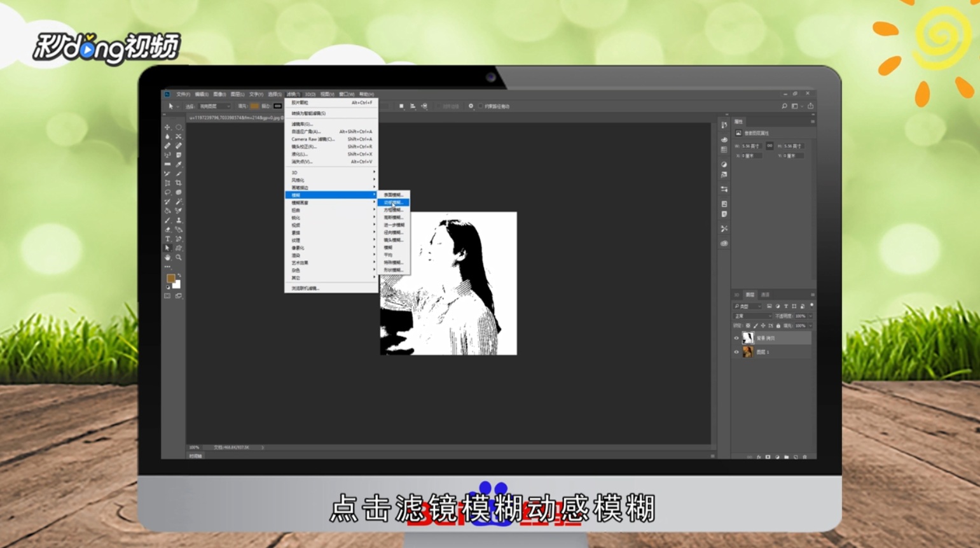
Task: Toggle lock all padlock icon
Action: click(x=778, y=326)
